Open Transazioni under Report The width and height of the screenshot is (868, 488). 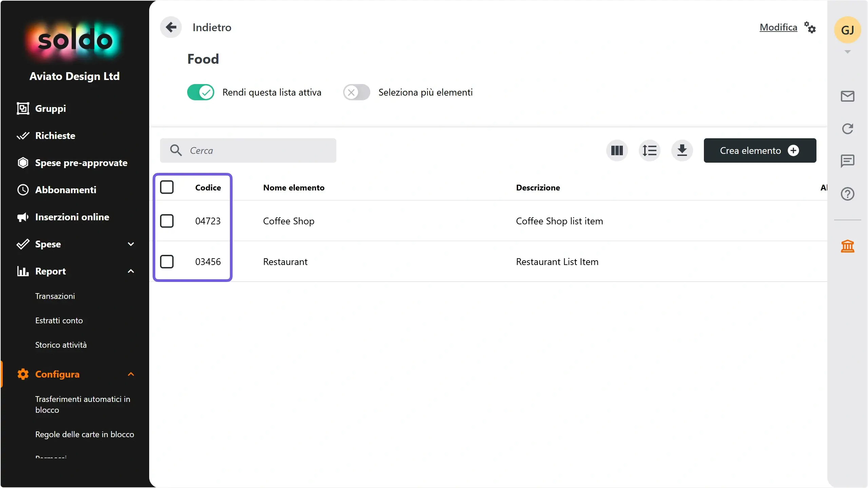(x=55, y=296)
